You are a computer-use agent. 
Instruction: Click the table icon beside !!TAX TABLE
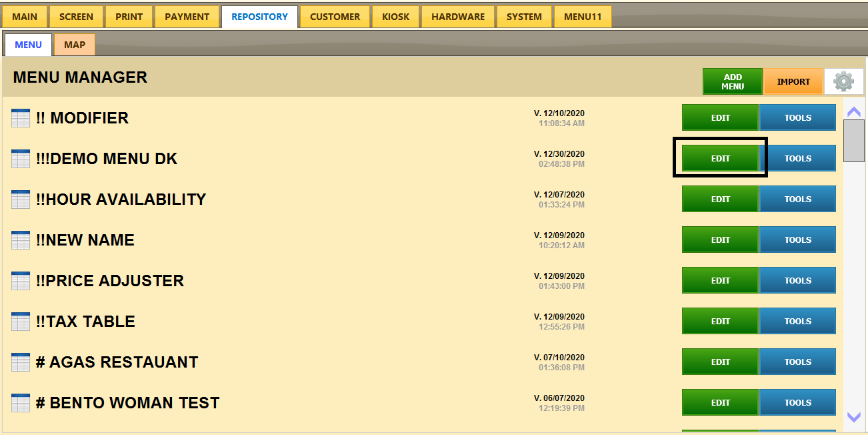(21, 322)
